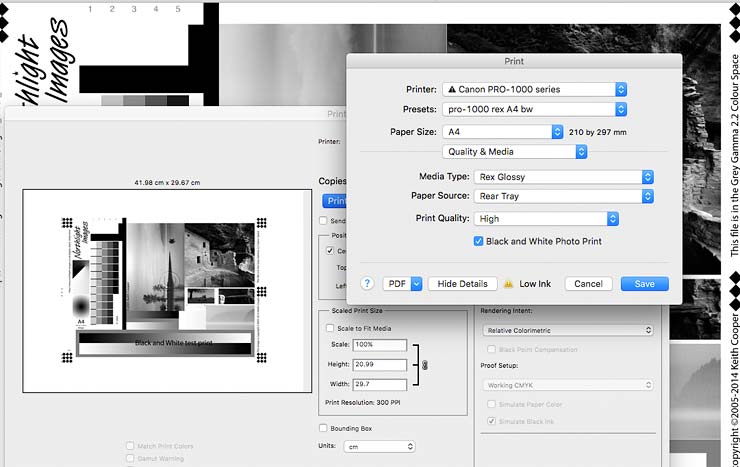Screen dimensions: 740x467
Task: Open the Print Quality dropdown set to High
Action: point(546,219)
